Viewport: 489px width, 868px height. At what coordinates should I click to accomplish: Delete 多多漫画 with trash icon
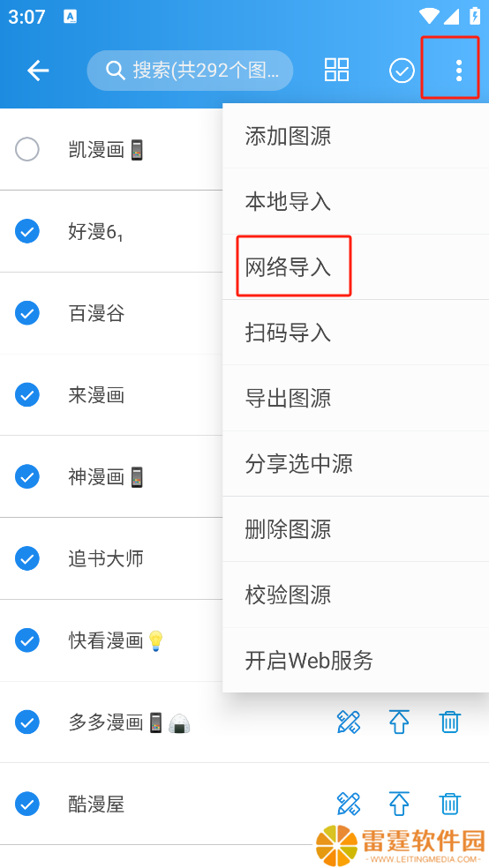click(x=449, y=722)
